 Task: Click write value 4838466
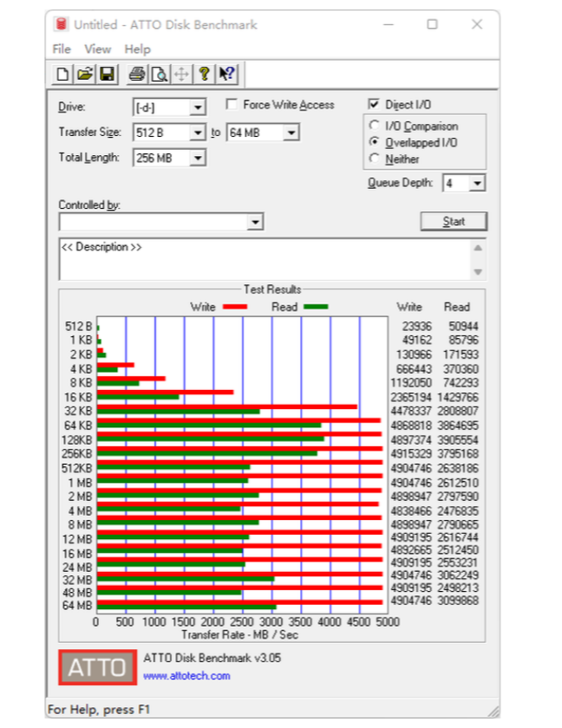(x=411, y=511)
